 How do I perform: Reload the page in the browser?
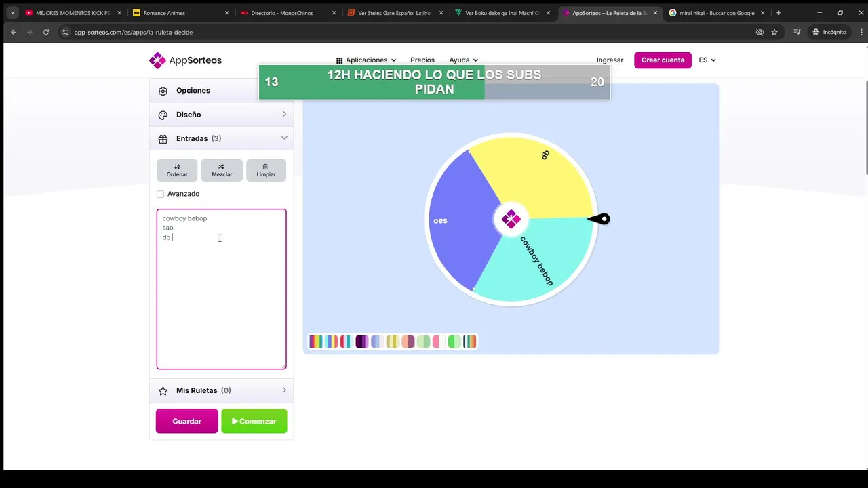(46, 32)
